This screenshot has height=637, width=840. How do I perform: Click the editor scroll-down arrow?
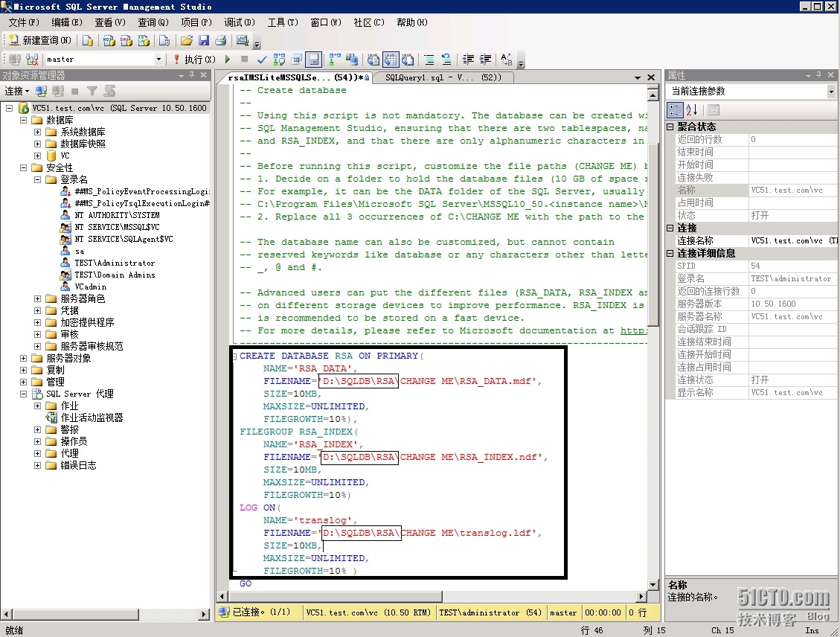(653, 584)
